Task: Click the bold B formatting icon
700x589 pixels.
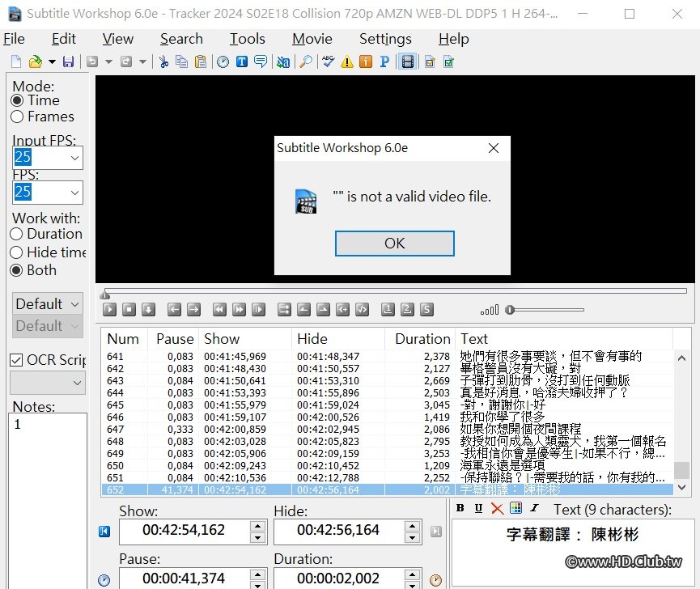Action: [x=460, y=508]
